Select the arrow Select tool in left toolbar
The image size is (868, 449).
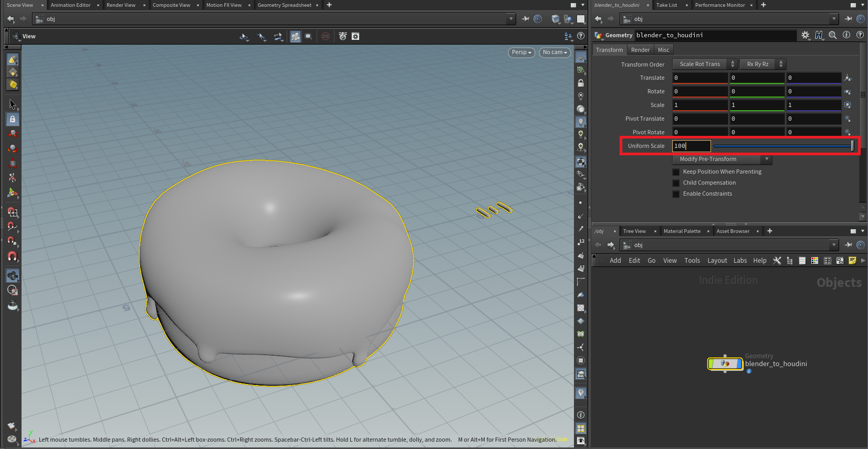click(x=13, y=104)
